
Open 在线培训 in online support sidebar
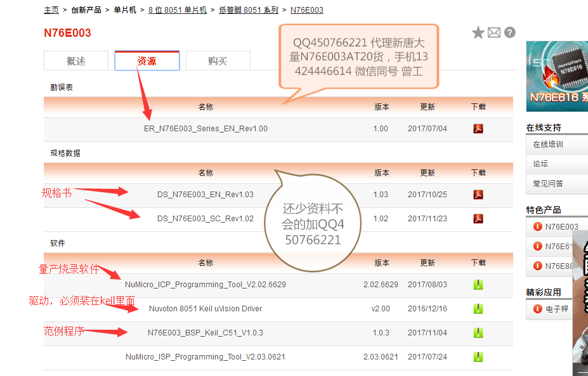click(548, 145)
